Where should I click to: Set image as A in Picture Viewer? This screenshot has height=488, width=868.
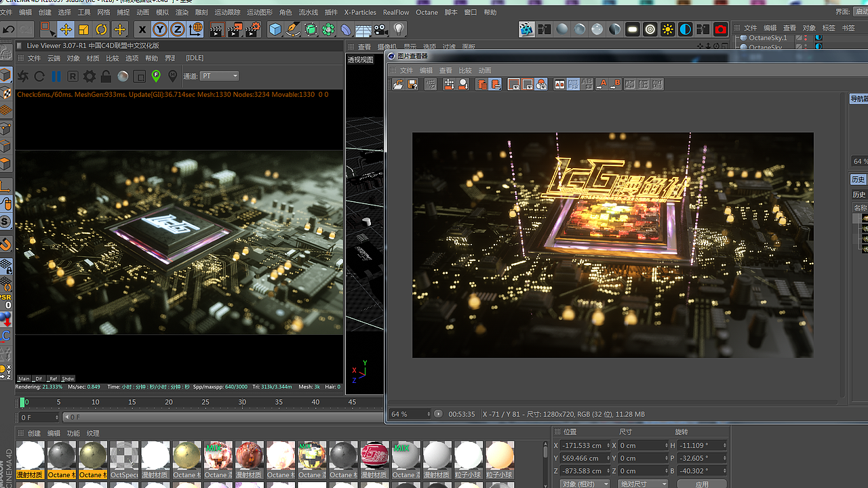click(601, 84)
